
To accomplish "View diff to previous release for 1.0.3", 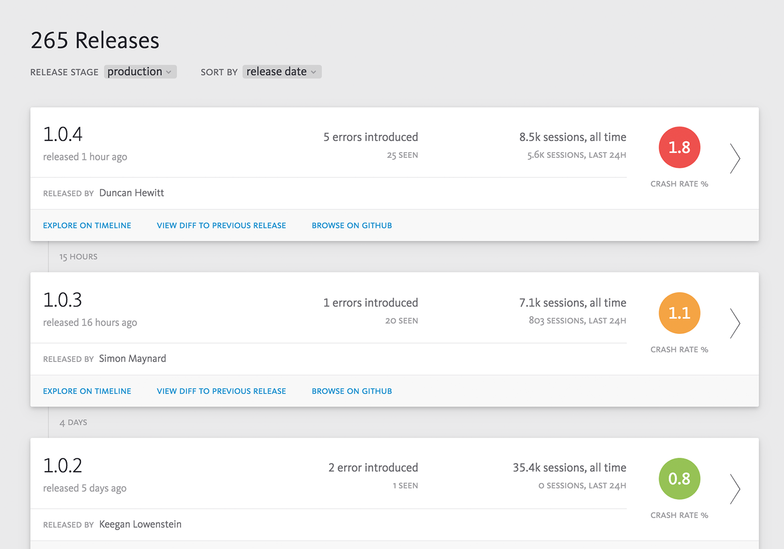I will pyautogui.click(x=222, y=391).
